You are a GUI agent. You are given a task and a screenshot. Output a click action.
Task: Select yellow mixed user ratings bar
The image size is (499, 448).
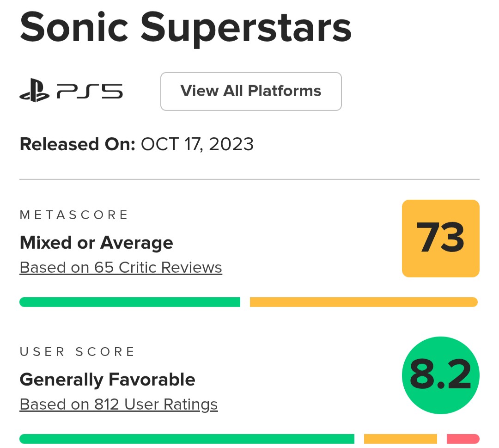pos(400,439)
